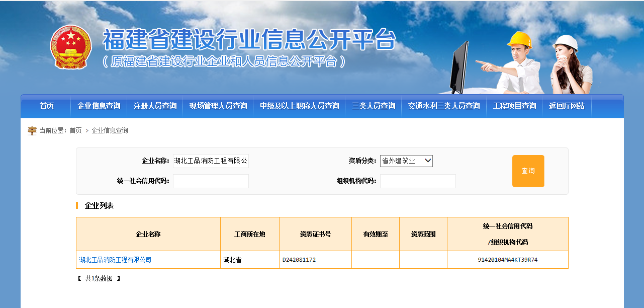Click the 首页 breadcrumb link
The height and width of the screenshot is (308, 644).
tap(75, 131)
